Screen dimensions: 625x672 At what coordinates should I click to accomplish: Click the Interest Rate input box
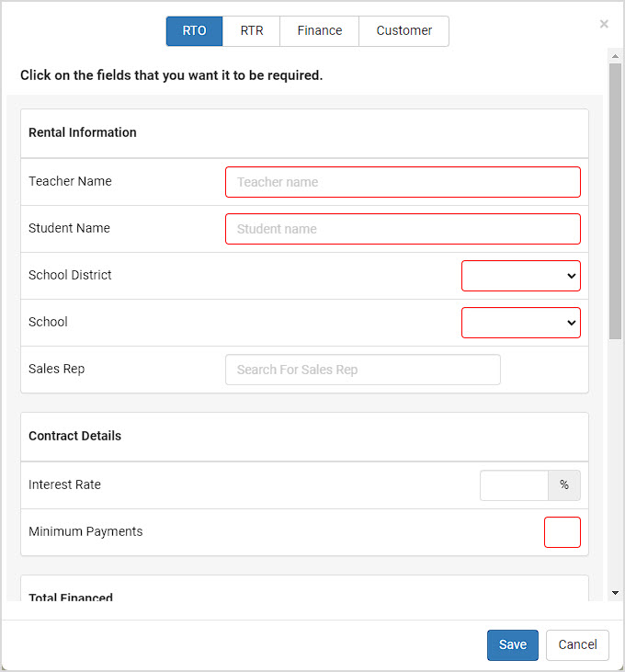514,485
